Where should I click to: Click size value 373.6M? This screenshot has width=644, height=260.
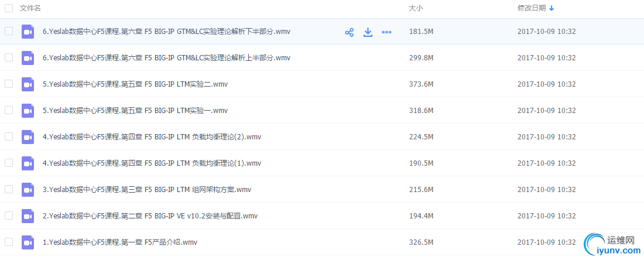tap(422, 84)
